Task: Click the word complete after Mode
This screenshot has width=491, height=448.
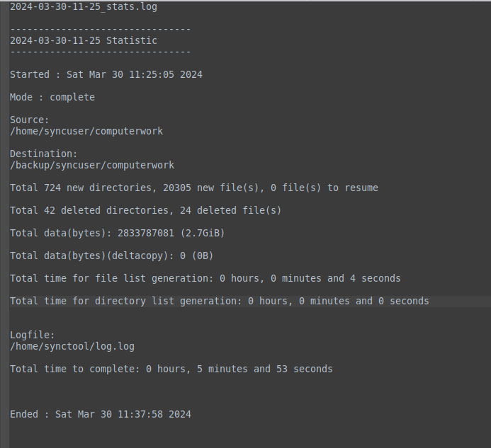Action: [72, 97]
